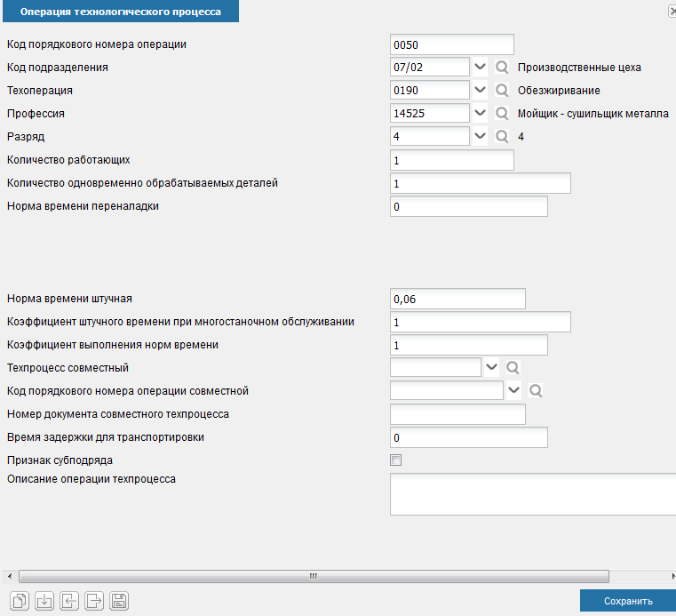This screenshot has width=676, height=616.
Task: Focus the Норма времени переналадки field
Action: (469, 206)
